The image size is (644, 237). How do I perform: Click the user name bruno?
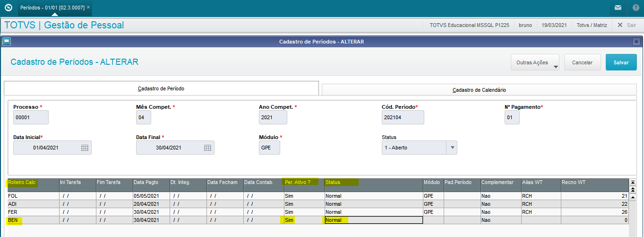click(x=525, y=25)
